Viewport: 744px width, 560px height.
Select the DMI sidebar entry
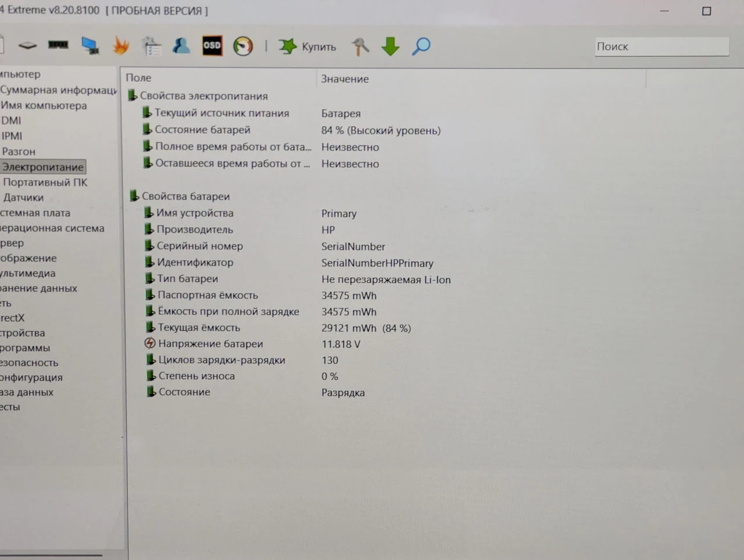pos(11,121)
